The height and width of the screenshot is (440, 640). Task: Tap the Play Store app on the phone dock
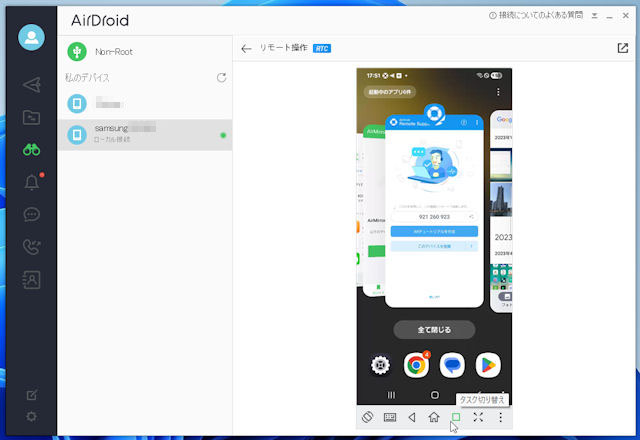[488, 364]
